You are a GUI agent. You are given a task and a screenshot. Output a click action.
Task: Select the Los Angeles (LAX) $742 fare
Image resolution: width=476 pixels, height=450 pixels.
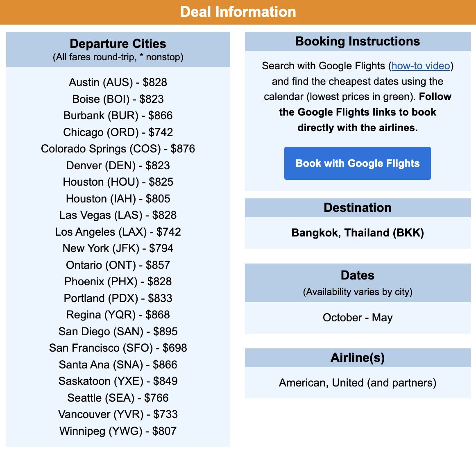(118, 232)
